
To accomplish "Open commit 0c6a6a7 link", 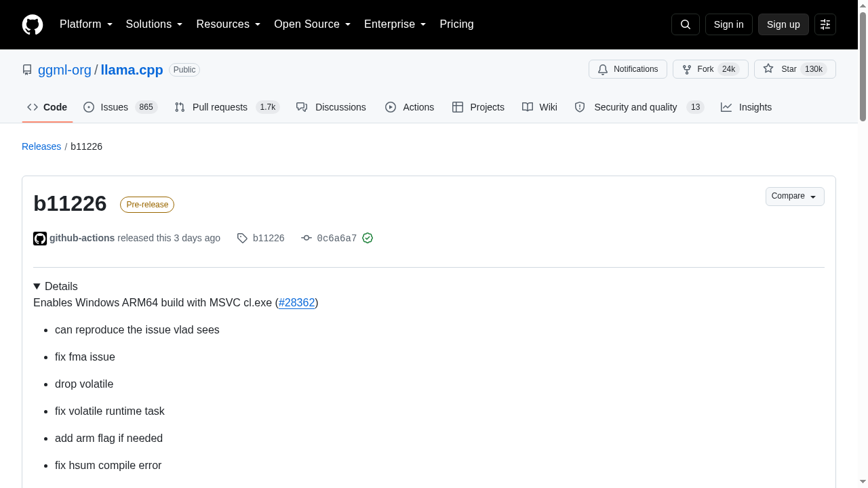I will (337, 238).
